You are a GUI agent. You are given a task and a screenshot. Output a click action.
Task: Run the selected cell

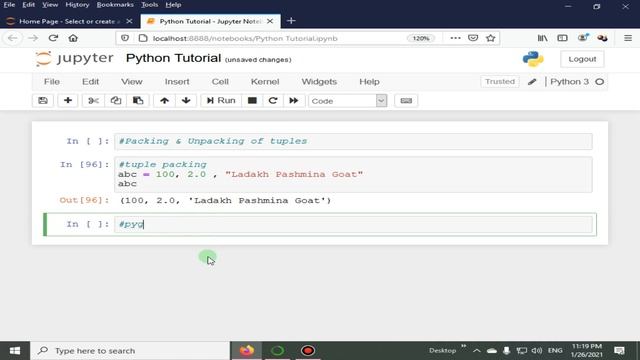pyautogui.click(x=221, y=100)
